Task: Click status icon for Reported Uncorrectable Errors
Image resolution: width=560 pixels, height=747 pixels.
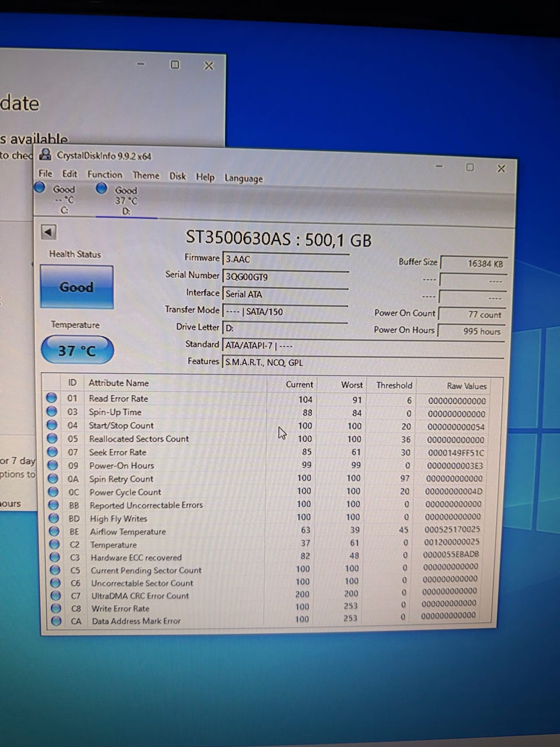Action: click(54, 504)
